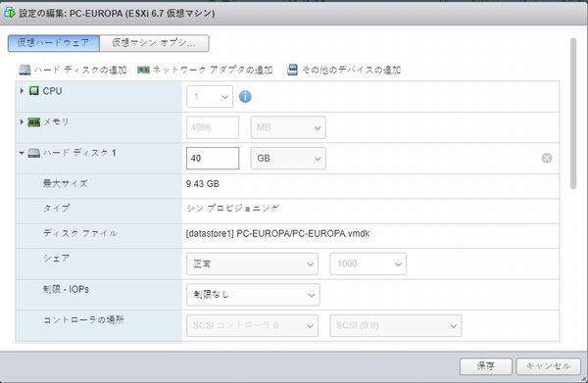588x383 pixels.
Task: Click the dialog vertical scrollbar
Action: coord(573,114)
